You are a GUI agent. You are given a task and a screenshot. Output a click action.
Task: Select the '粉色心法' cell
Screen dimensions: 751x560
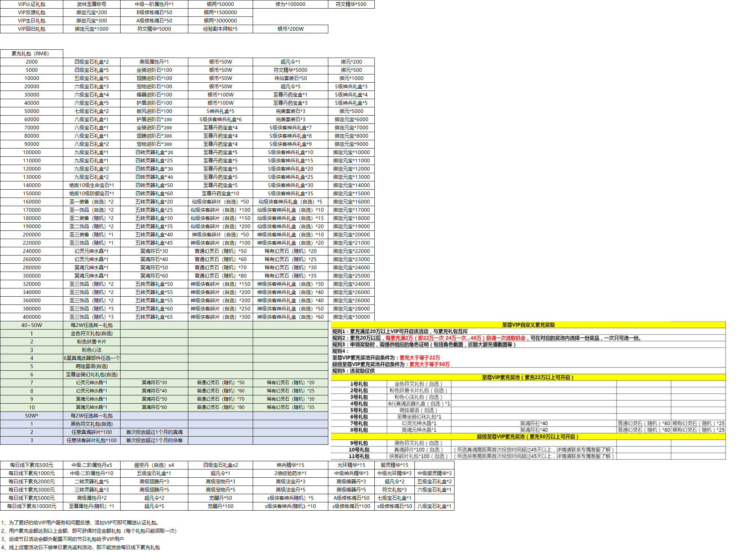coord(92,350)
